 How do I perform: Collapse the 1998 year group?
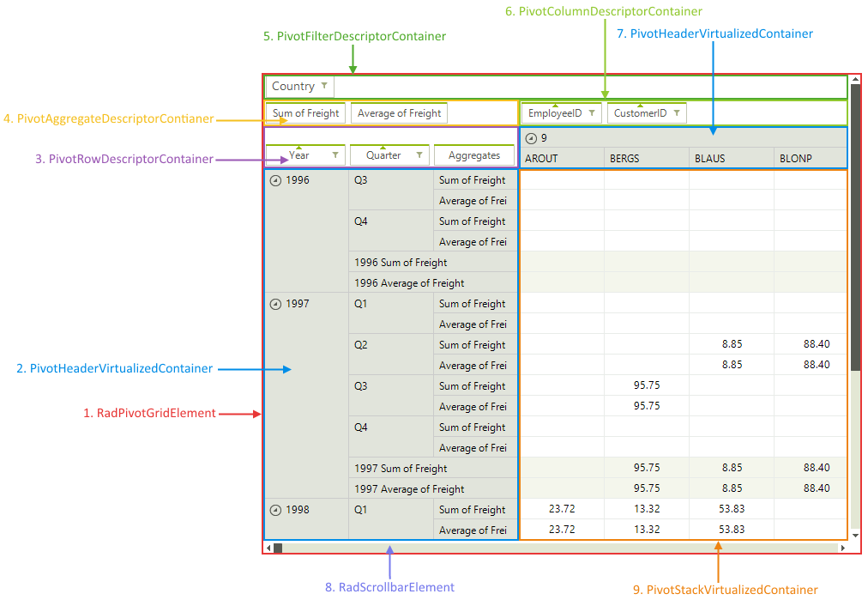click(x=275, y=509)
